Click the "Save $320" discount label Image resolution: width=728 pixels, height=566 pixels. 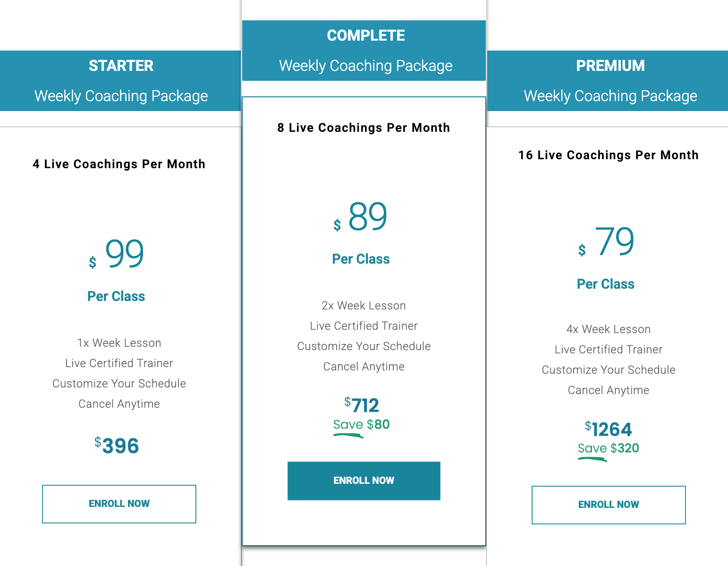pos(608,448)
